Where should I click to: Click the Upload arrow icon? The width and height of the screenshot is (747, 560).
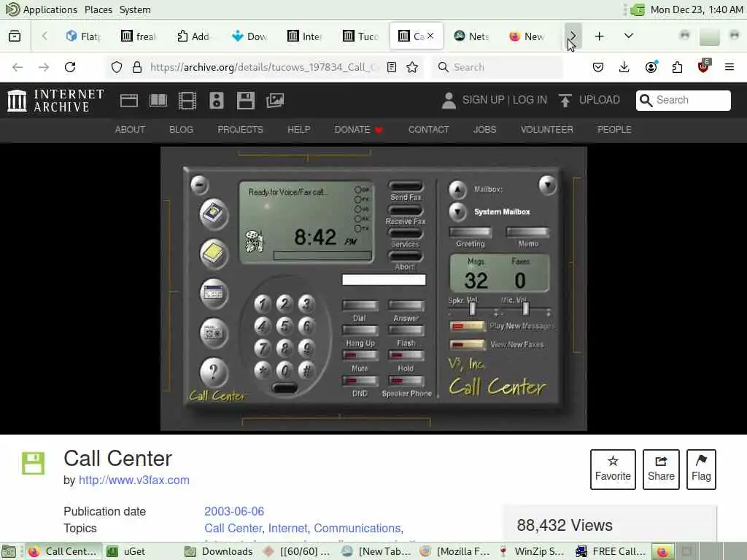click(x=565, y=101)
